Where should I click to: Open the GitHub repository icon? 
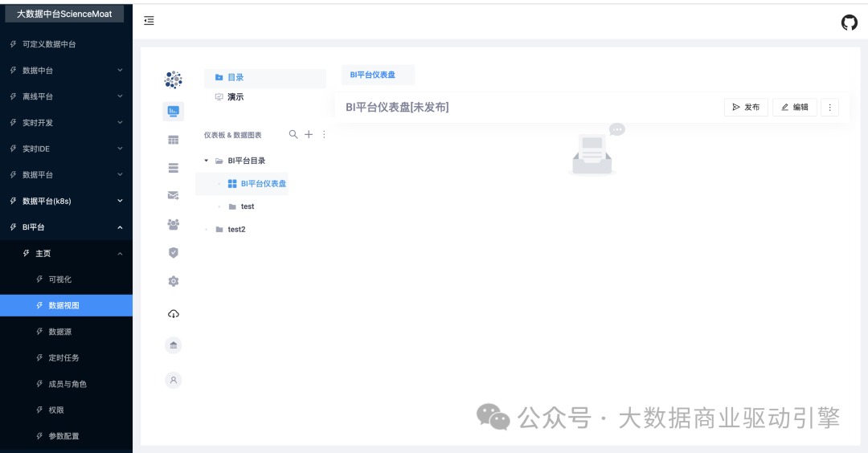[x=849, y=22]
